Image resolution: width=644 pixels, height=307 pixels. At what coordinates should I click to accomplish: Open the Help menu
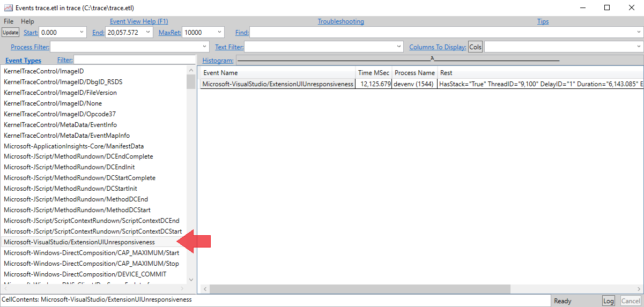[x=27, y=21]
